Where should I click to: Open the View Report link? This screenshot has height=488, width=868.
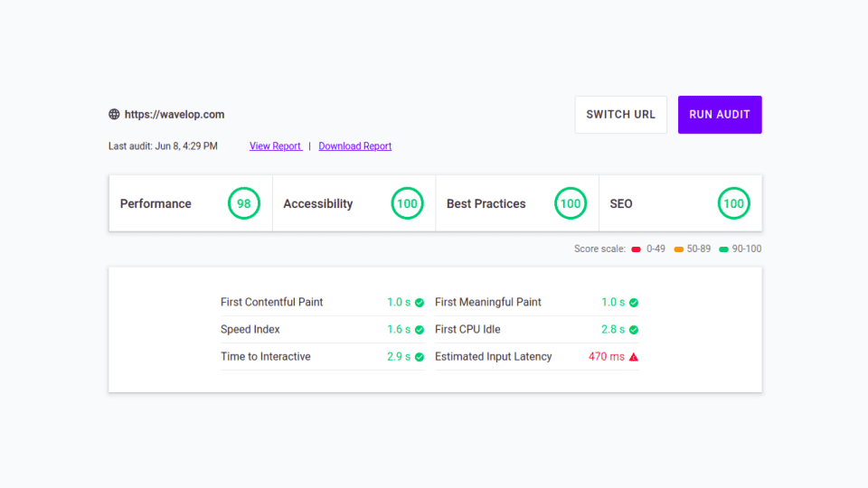click(276, 146)
